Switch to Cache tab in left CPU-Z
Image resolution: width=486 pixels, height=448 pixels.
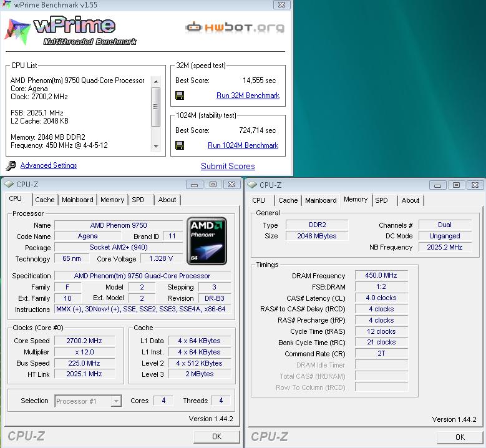(45, 200)
